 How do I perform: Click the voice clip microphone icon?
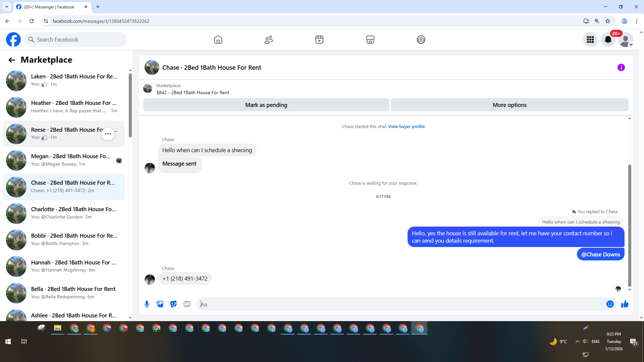coord(147,304)
